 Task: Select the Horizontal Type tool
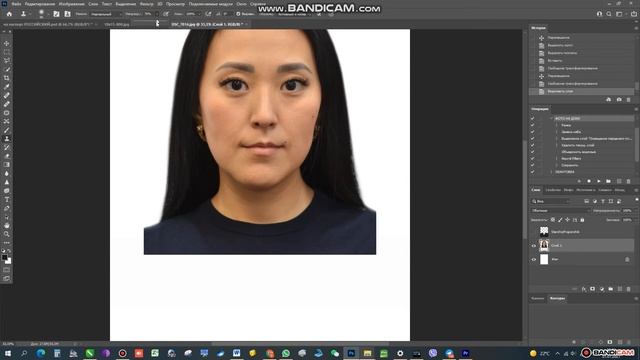pos(7,200)
